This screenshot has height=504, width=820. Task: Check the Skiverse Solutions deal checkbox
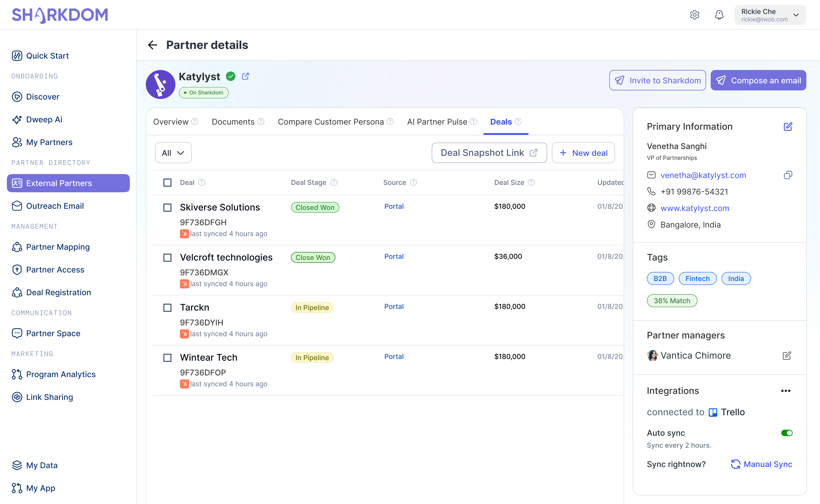[167, 208]
